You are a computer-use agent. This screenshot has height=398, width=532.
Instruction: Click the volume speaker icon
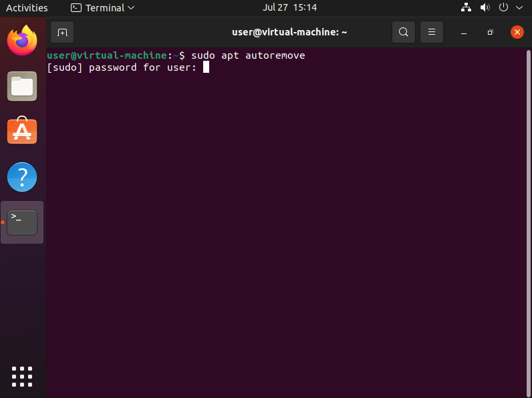coord(485,8)
